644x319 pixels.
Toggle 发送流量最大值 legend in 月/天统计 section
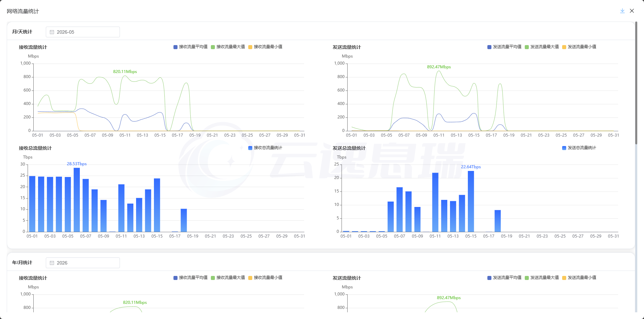542,47
